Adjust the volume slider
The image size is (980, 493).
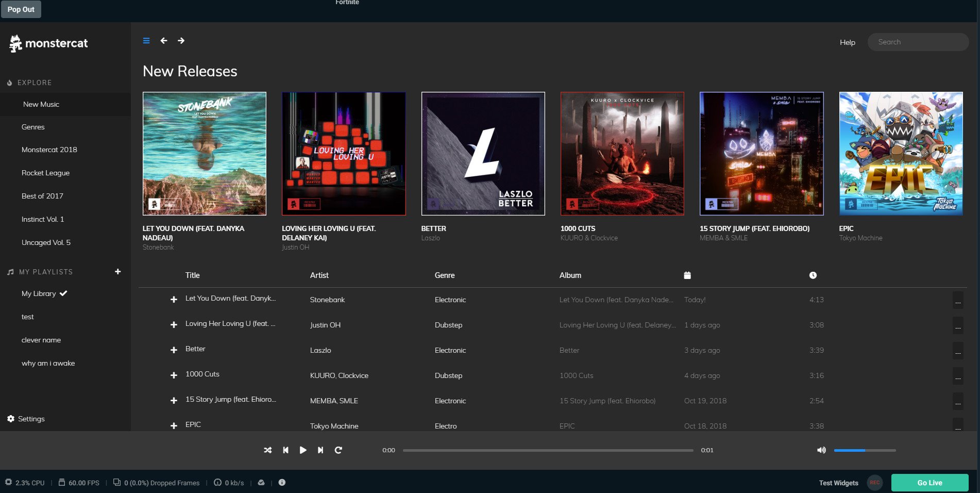pos(865,450)
